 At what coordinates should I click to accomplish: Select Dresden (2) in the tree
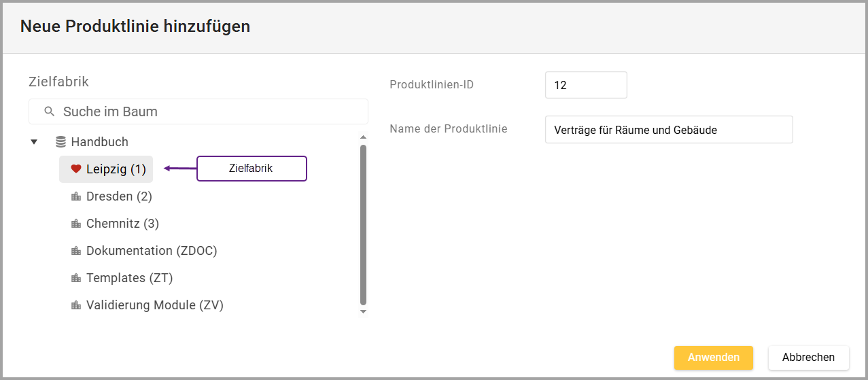(x=119, y=196)
